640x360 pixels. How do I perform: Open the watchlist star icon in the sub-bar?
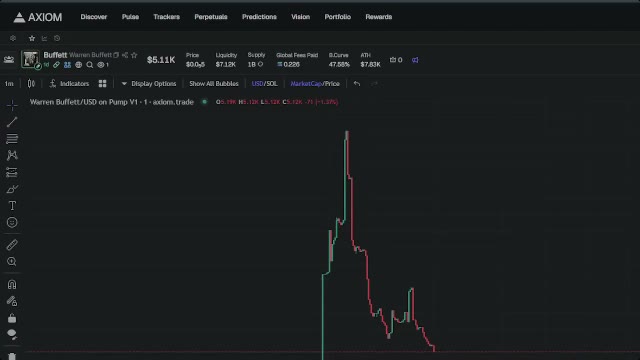pos(32,38)
